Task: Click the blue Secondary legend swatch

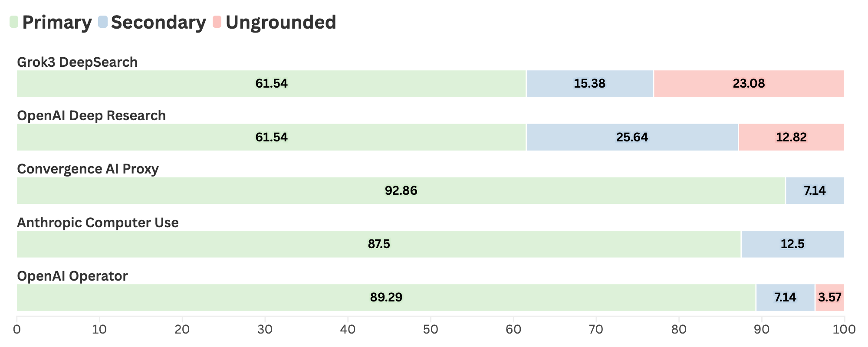Action: click(x=103, y=22)
